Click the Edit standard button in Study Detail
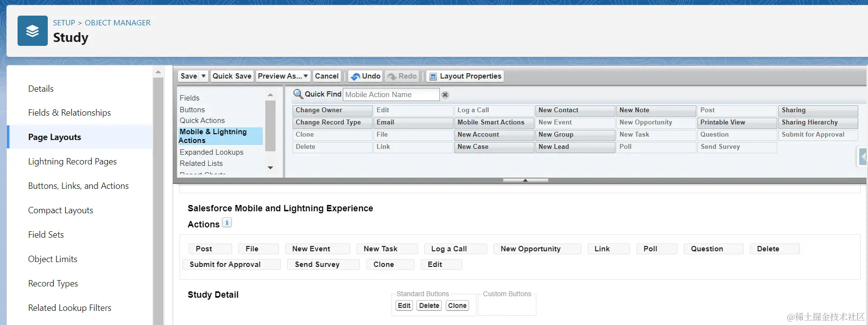The width and height of the screenshot is (868, 325). click(x=404, y=305)
